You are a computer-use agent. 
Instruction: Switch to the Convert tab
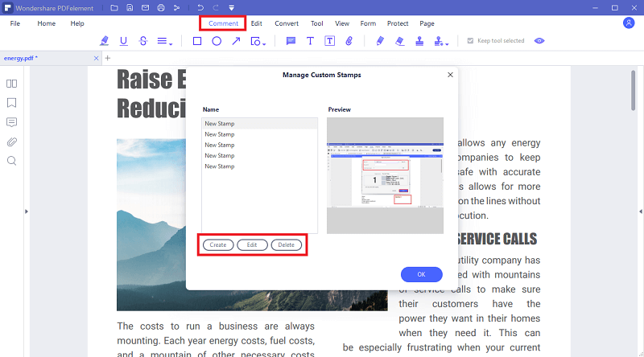(x=287, y=23)
